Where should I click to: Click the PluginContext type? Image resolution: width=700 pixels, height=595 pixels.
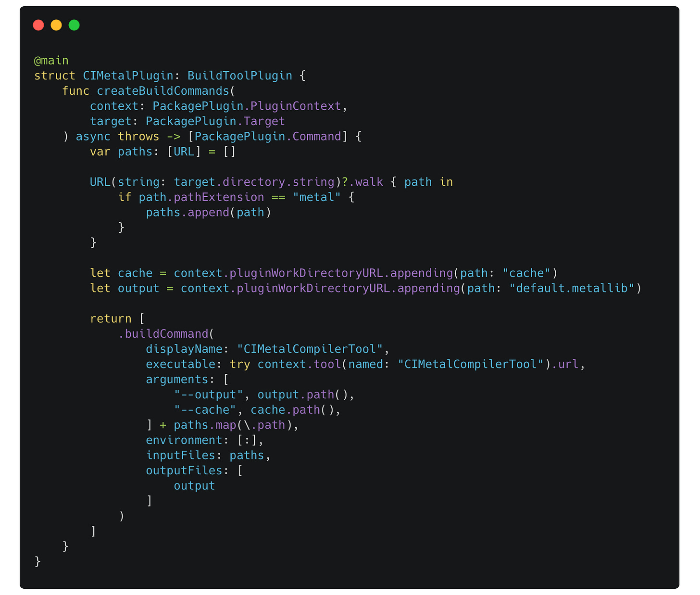(296, 106)
